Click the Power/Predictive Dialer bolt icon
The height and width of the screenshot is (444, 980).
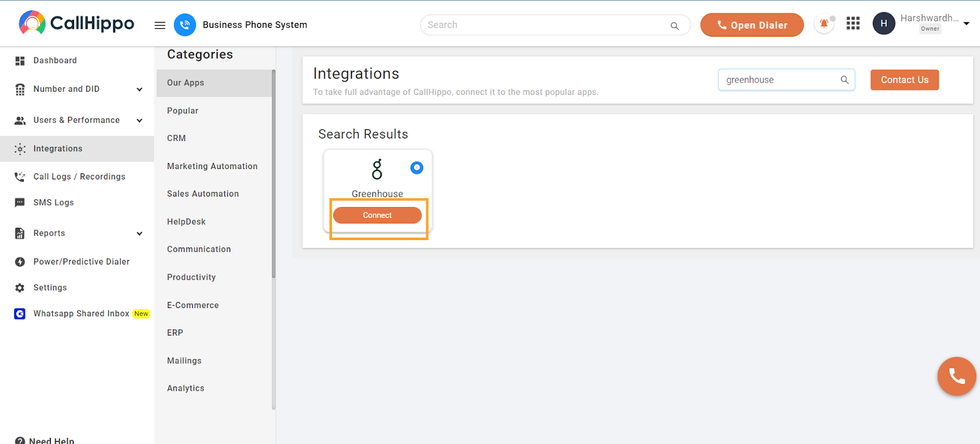[20, 262]
